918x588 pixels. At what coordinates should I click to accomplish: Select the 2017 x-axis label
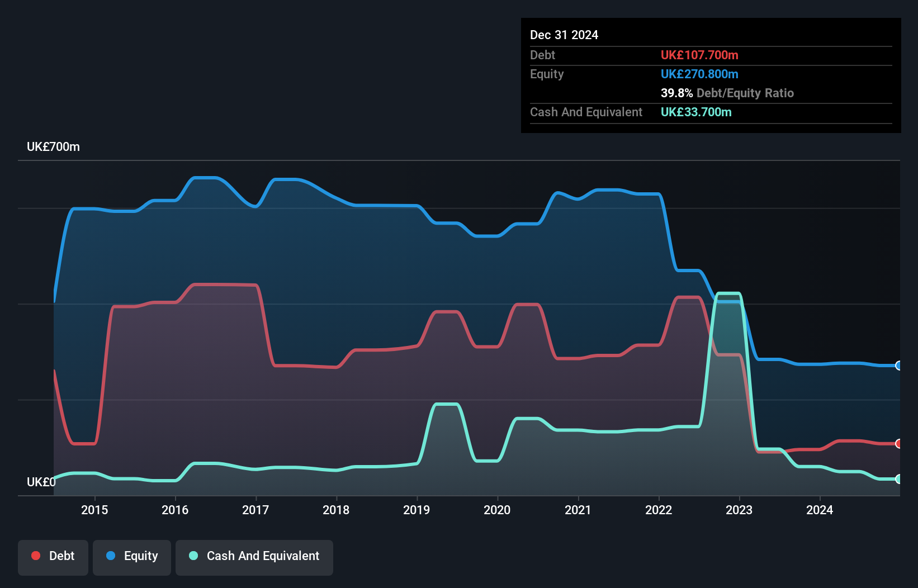click(255, 510)
